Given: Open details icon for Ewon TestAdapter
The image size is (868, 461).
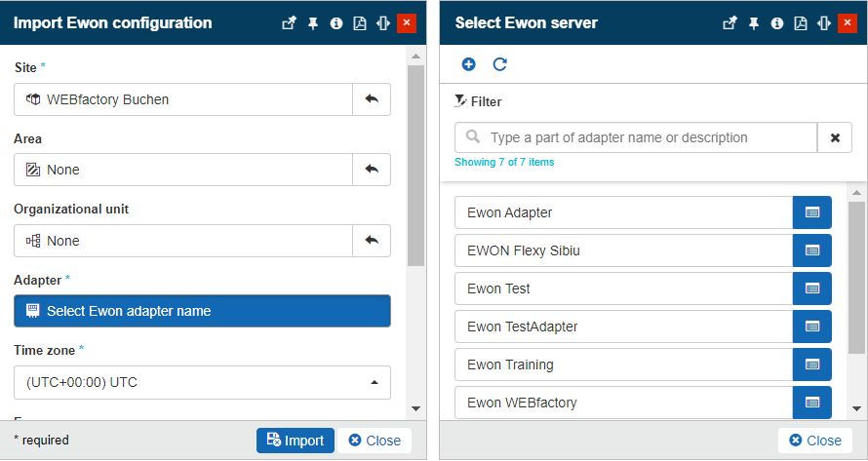Looking at the screenshot, I should (812, 327).
